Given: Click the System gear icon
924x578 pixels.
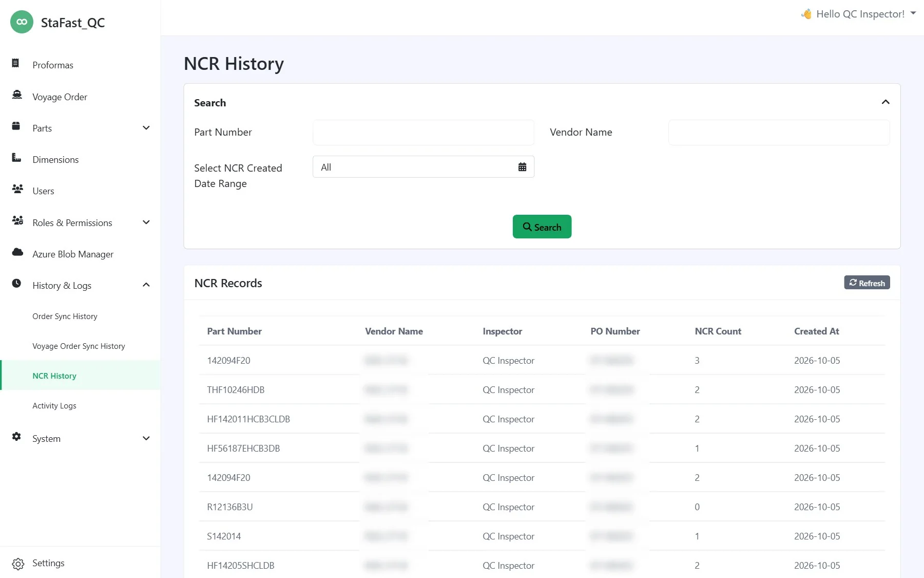Looking at the screenshot, I should pyautogui.click(x=16, y=437).
